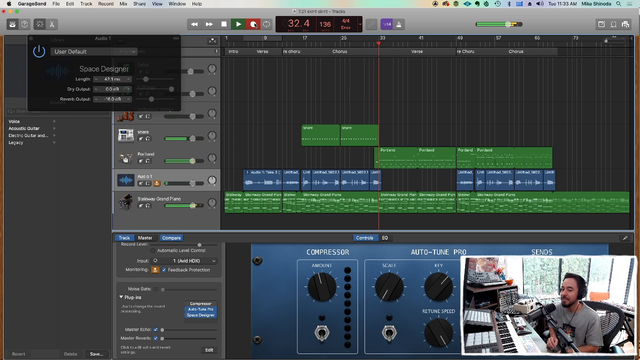Click the tuner button beside the display
This screenshot has width=640, height=360.
[371, 24]
